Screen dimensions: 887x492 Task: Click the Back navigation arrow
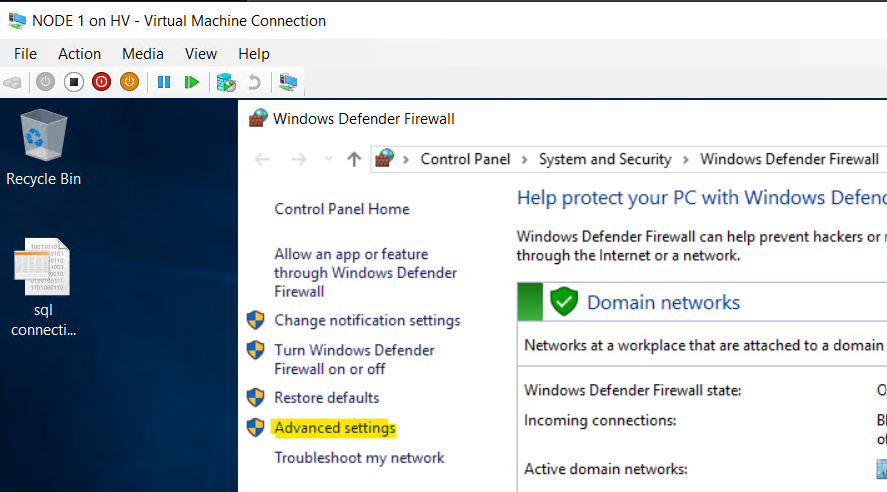[x=262, y=159]
